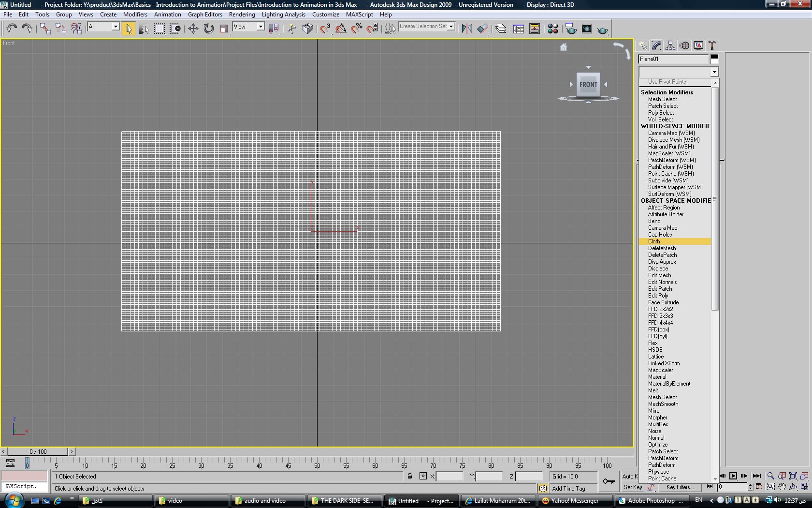Toggle the 3D Snaps button

click(x=325, y=29)
